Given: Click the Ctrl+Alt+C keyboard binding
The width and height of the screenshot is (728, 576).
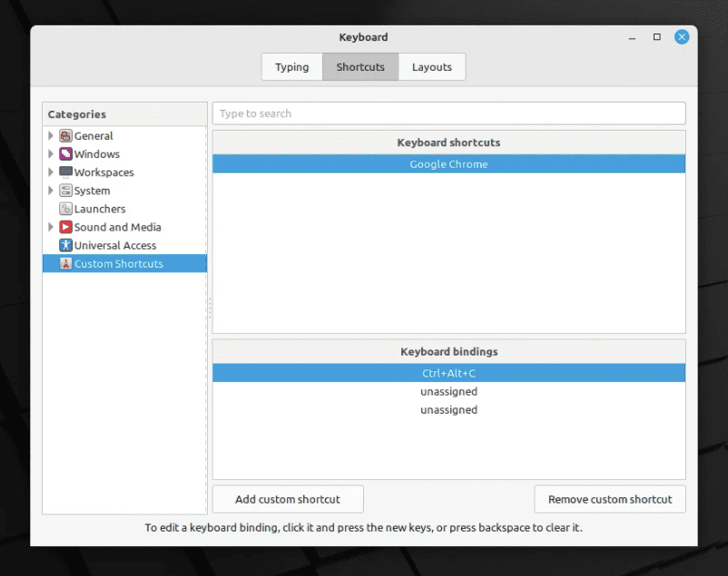Looking at the screenshot, I should click(448, 372).
